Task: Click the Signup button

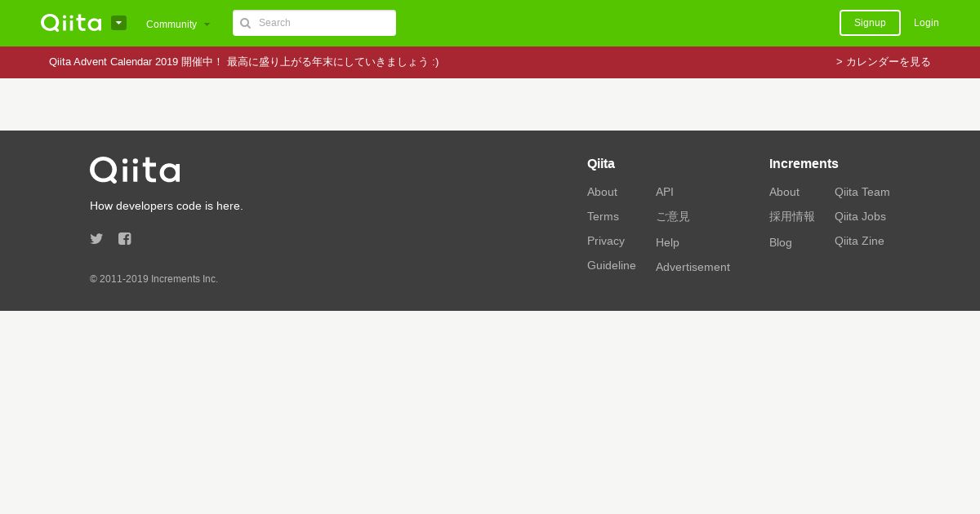Action: coord(870,23)
